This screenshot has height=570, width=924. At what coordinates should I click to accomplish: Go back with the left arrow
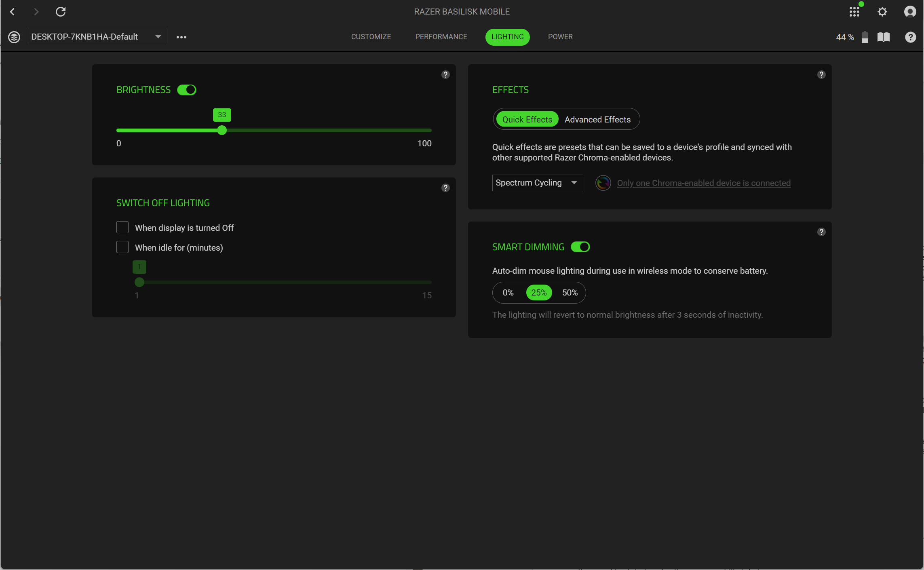(x=13, y=12)
